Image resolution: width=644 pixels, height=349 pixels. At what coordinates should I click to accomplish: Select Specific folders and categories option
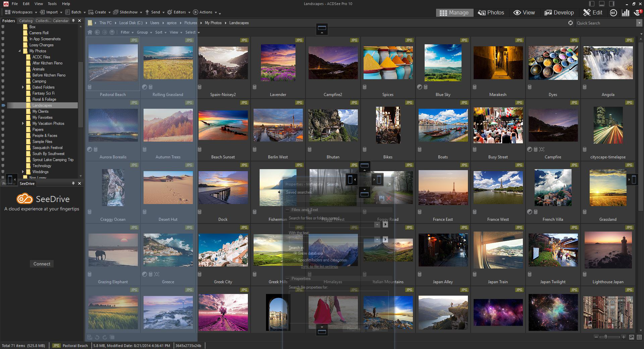pos(296,260)
